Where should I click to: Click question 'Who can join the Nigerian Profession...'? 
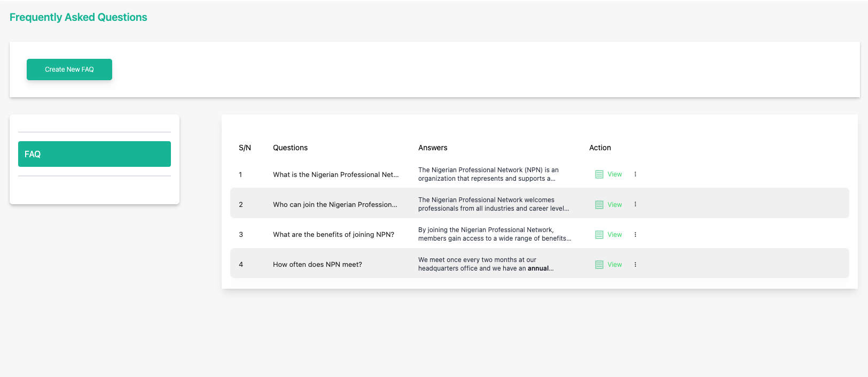pyautogui.click(x=335, y=205)
